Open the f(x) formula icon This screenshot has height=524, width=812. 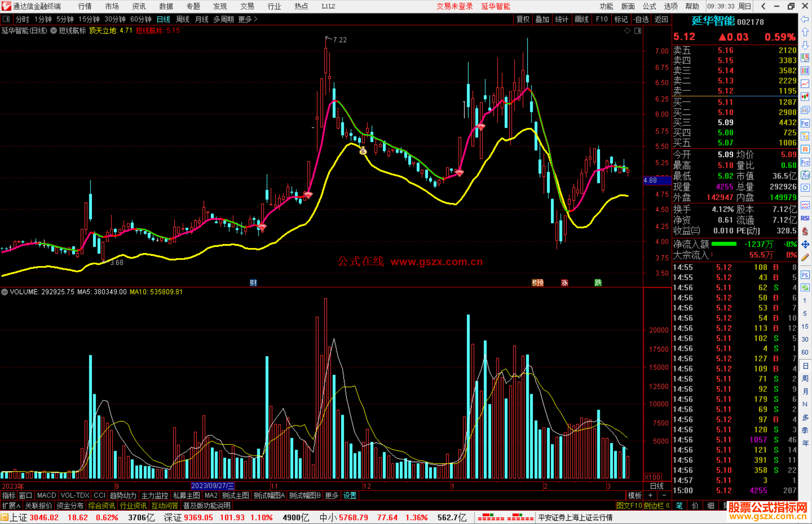point(805,175)
